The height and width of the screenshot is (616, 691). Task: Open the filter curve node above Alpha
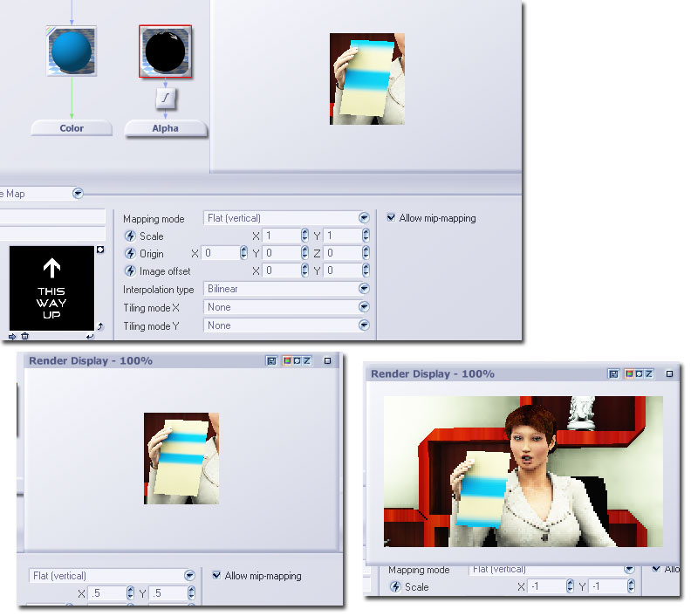click(165, 98)
